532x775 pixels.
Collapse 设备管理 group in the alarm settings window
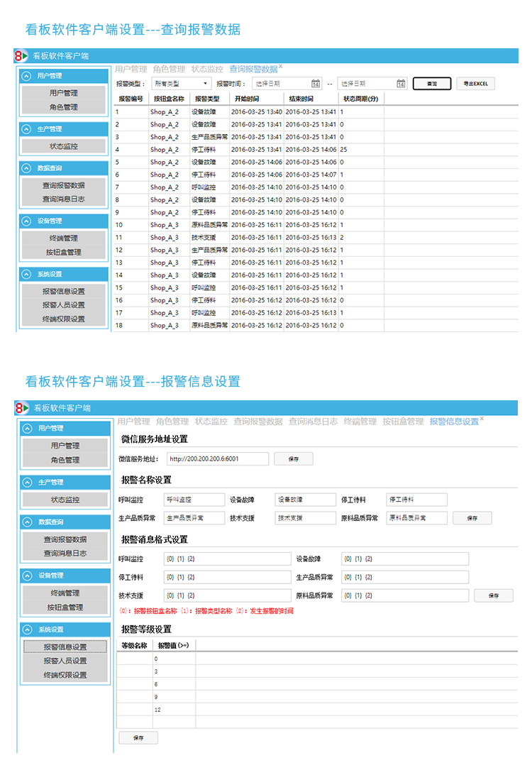pyautogui.click(x=26, y=576)
